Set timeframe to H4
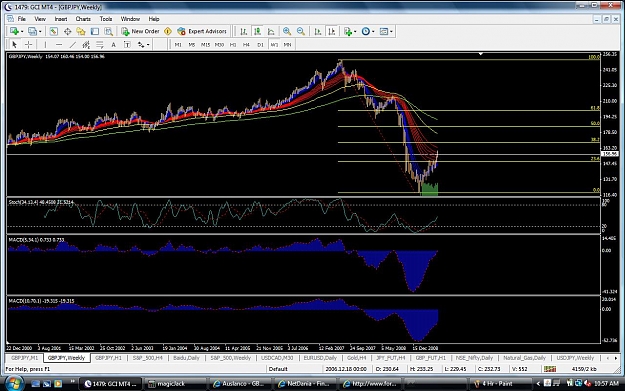Image resolution: width=625 pixels, height=391 pixels. [246, 45]
